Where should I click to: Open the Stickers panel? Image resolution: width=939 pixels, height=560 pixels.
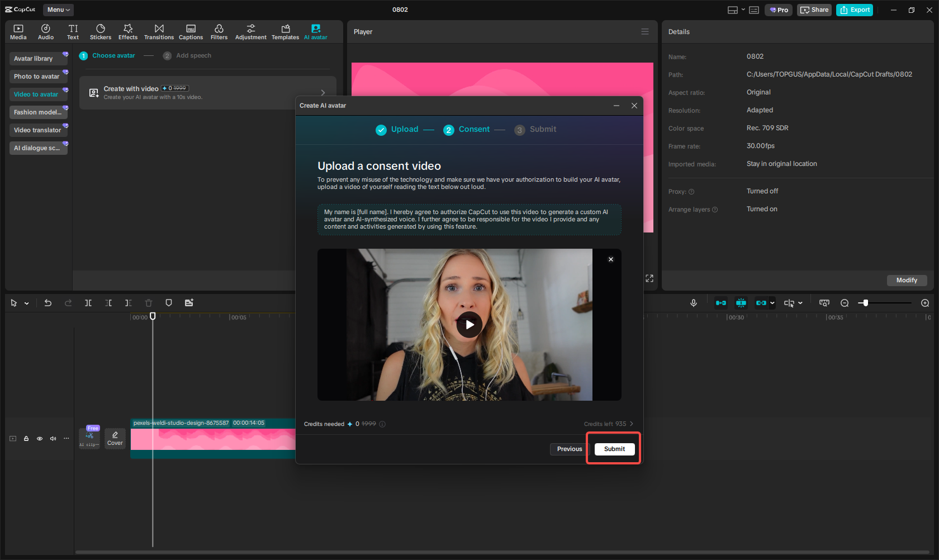pyautogui.click(x=101, y=31)
